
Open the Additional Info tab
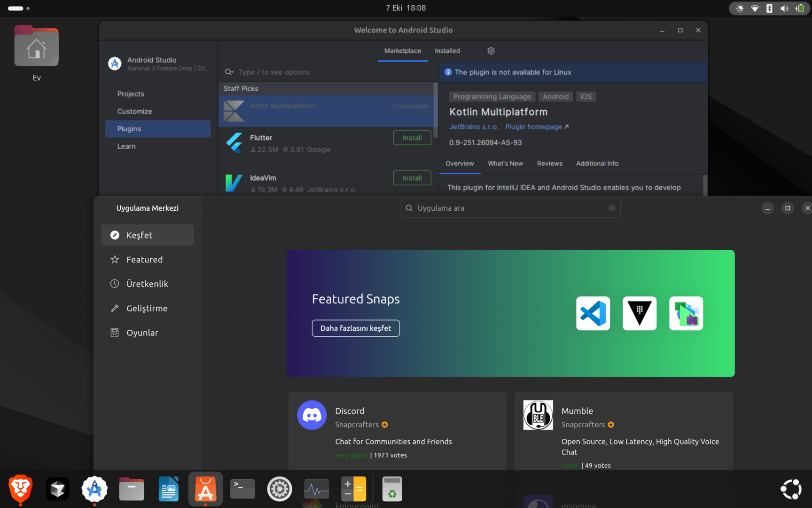pyautogui.click(x=597, y=164)
